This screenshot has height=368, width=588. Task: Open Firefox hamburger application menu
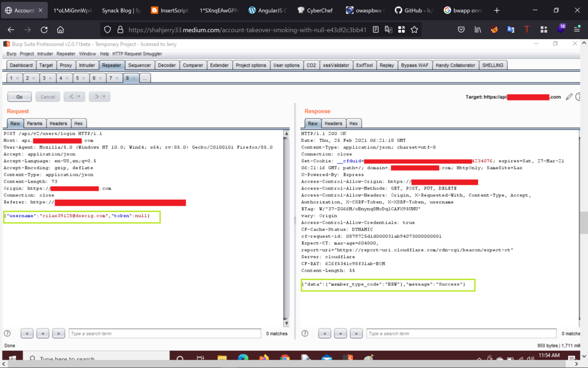(577, 30)
